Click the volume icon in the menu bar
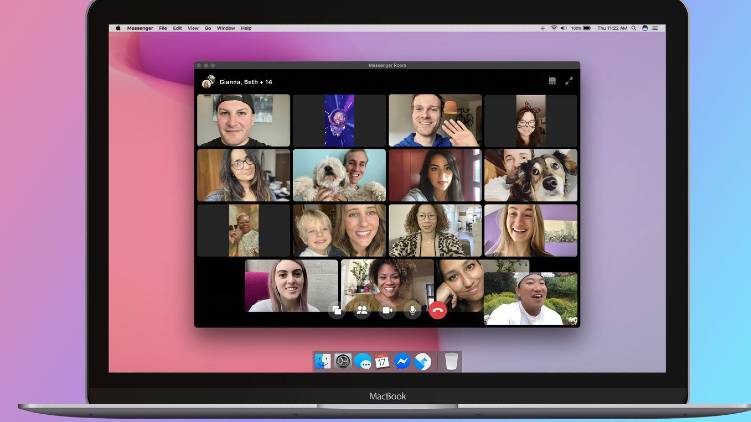Screen dimensions: 751x422 pyautogui.click(x=564, y=28)
